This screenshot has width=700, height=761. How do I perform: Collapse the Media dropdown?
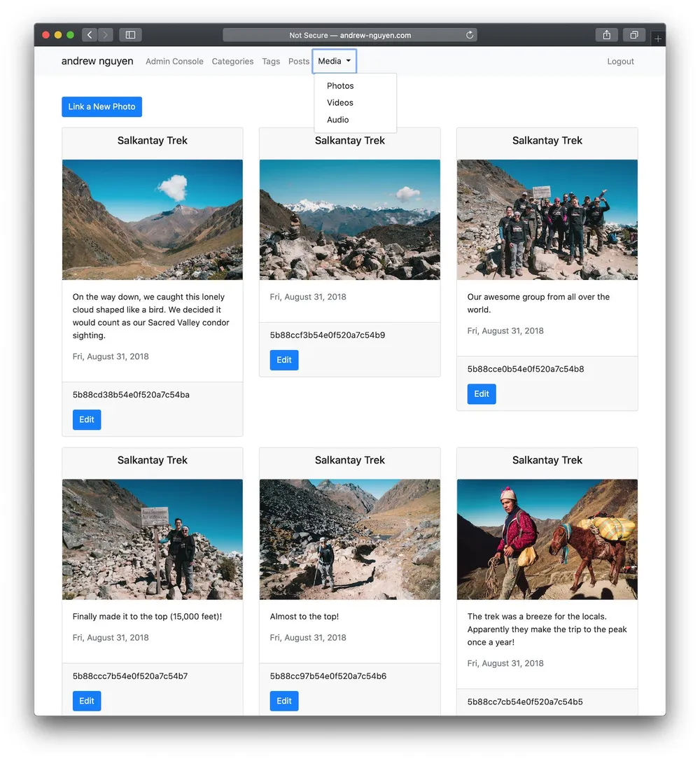[334, 61]
